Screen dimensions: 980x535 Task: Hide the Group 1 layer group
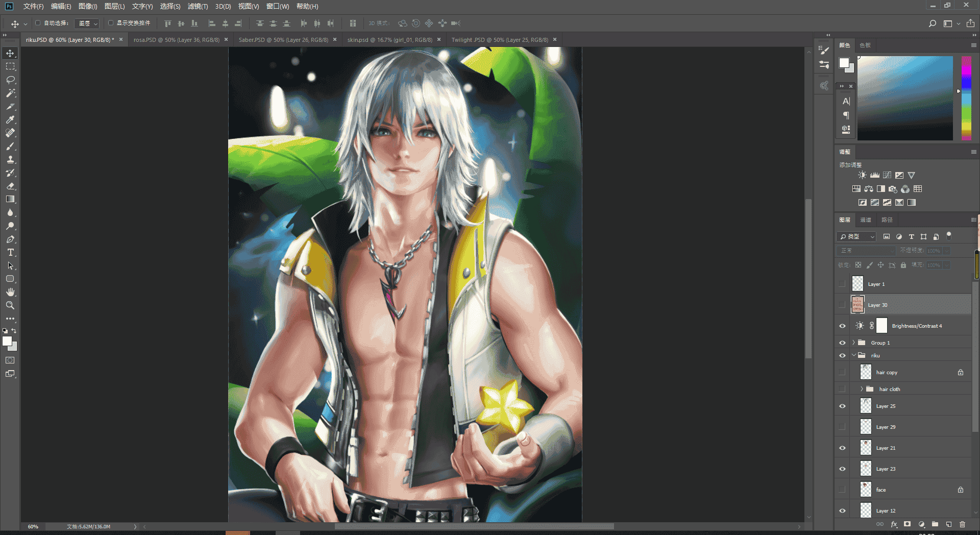(x=842, y=343)
